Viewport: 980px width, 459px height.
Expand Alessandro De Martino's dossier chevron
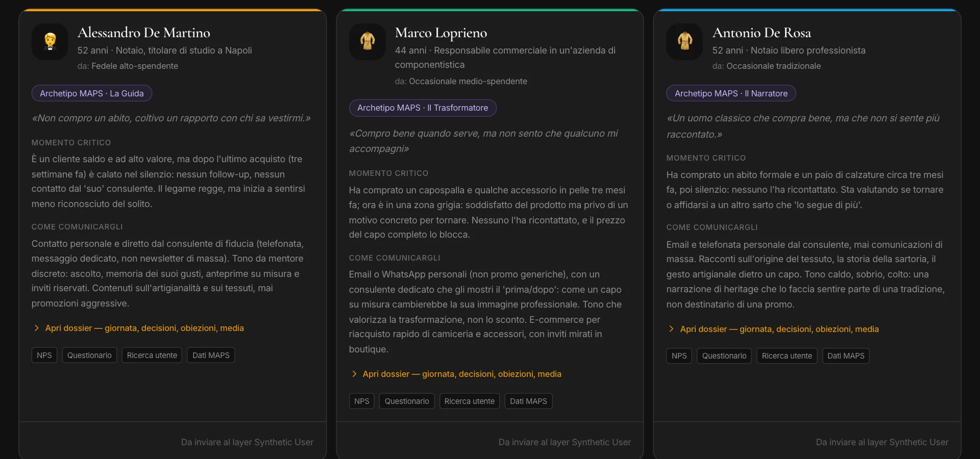click(x=37, y=328)
